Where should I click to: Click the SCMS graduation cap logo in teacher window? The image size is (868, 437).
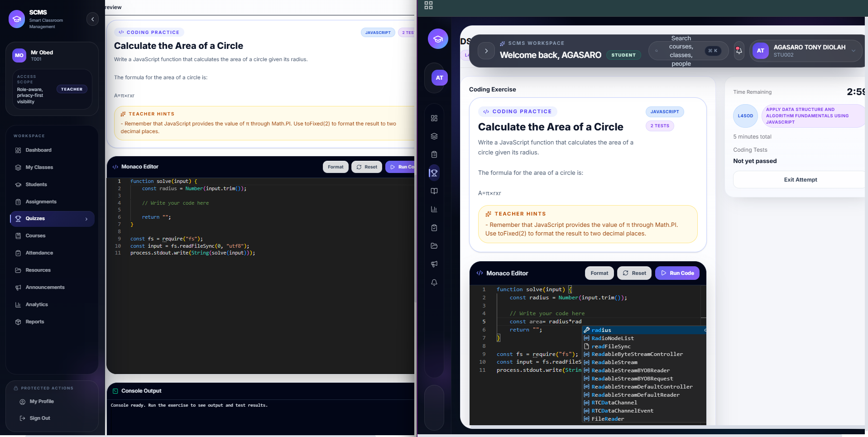(x=17, y=19)
